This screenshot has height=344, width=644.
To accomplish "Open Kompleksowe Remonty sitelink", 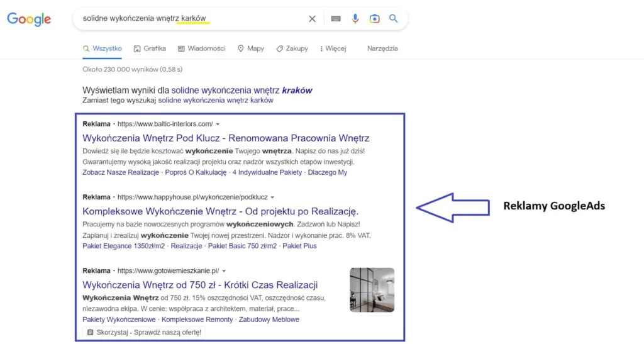I will click(x=197, y=319).
